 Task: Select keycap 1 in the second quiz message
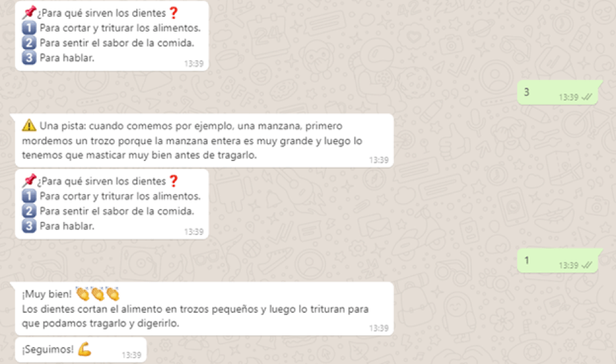point(29,196)
